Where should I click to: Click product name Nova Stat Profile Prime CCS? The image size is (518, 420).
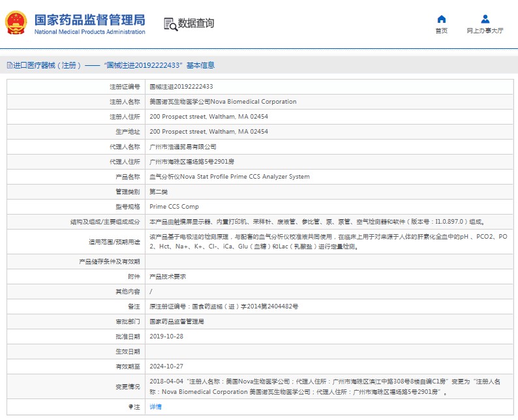click(230, 177)
